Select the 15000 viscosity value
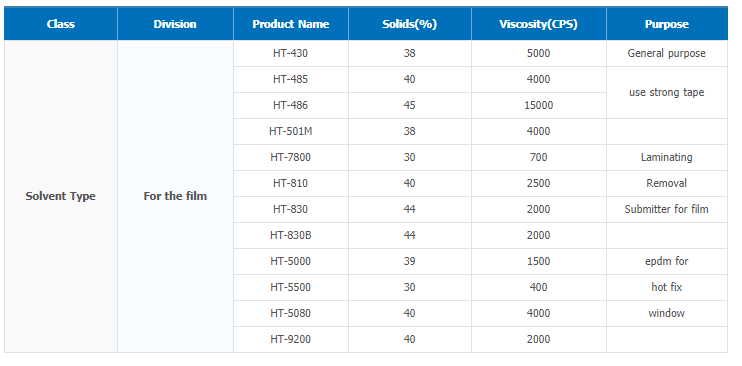This screenshot has width=742, height=366. pyautogui.click(x=539, y=105)
